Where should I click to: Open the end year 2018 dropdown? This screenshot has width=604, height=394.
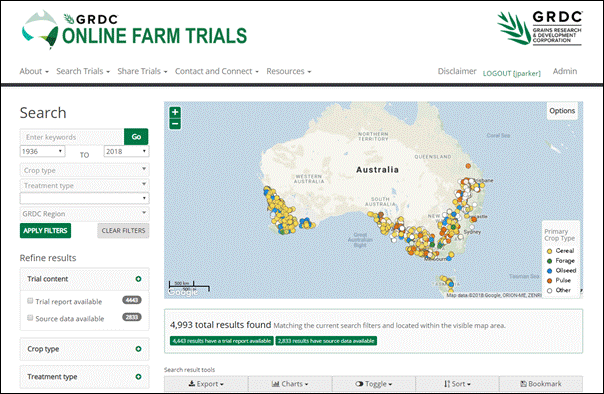pos(126,151)
